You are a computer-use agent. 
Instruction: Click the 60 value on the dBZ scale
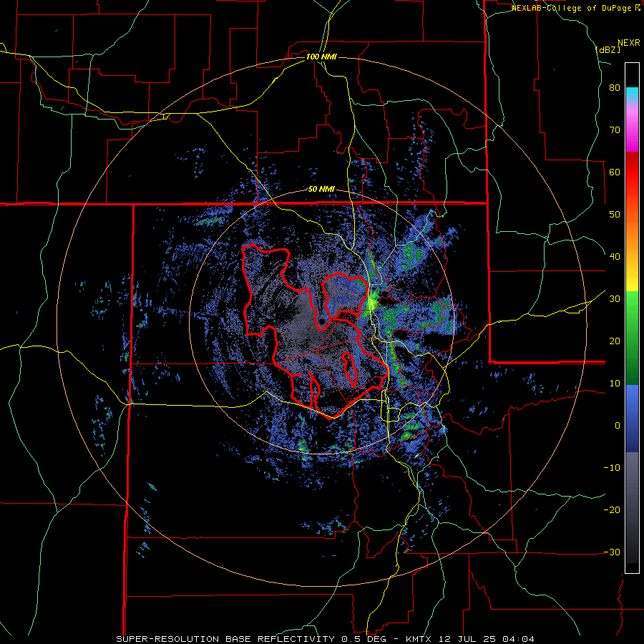[615, 172]
